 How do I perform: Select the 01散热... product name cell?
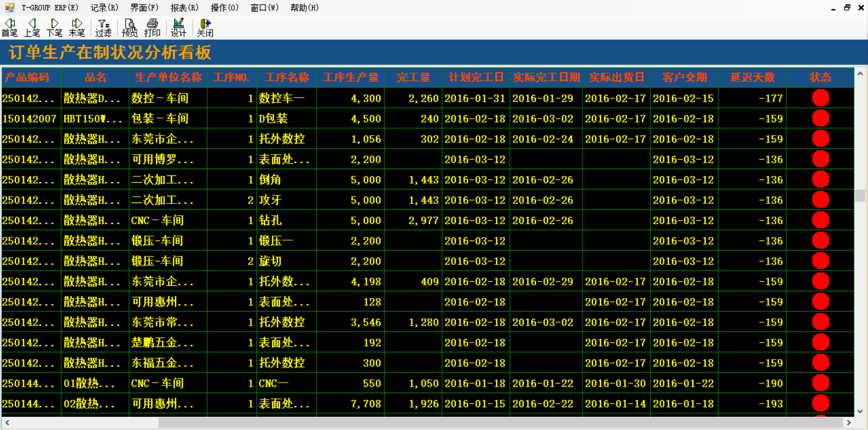[95, 383]
